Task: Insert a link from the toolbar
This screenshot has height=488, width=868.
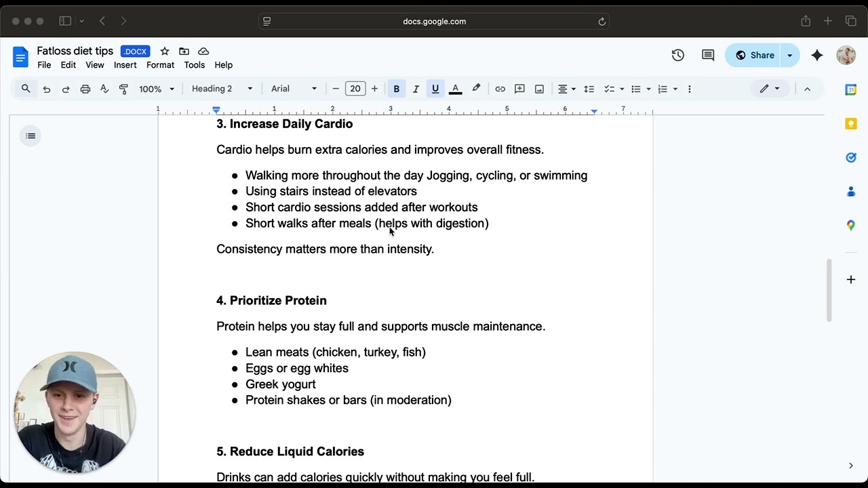Action: tap(500, 89)
